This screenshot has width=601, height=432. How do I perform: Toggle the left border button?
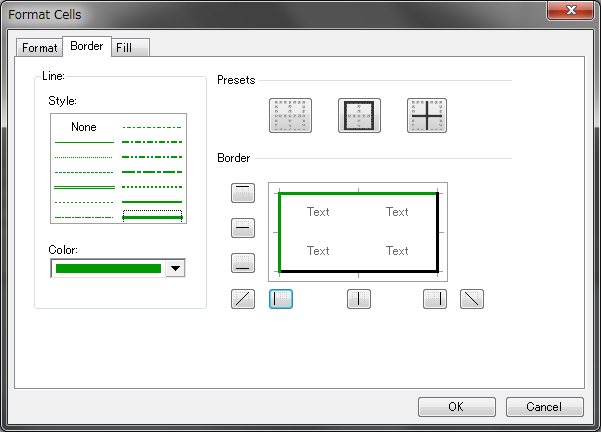click(281, 299)
